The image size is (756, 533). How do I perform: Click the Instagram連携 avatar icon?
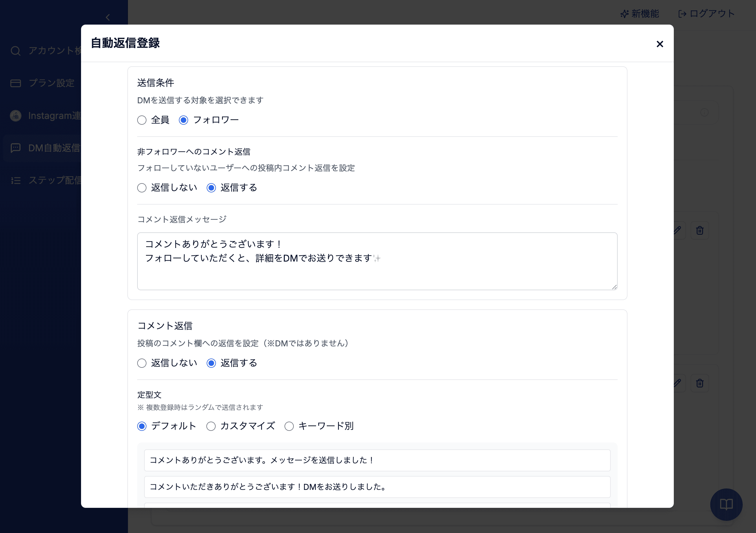[x=15, y=115]
